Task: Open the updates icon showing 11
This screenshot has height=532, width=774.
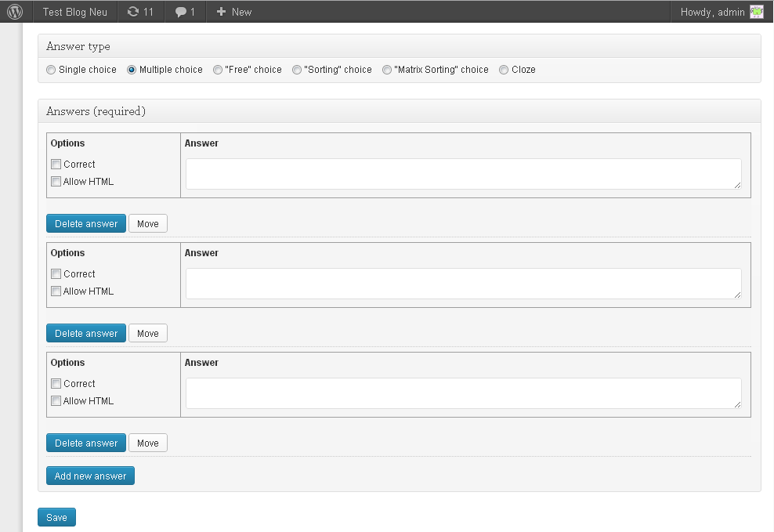Action: [x=133, y=12]
